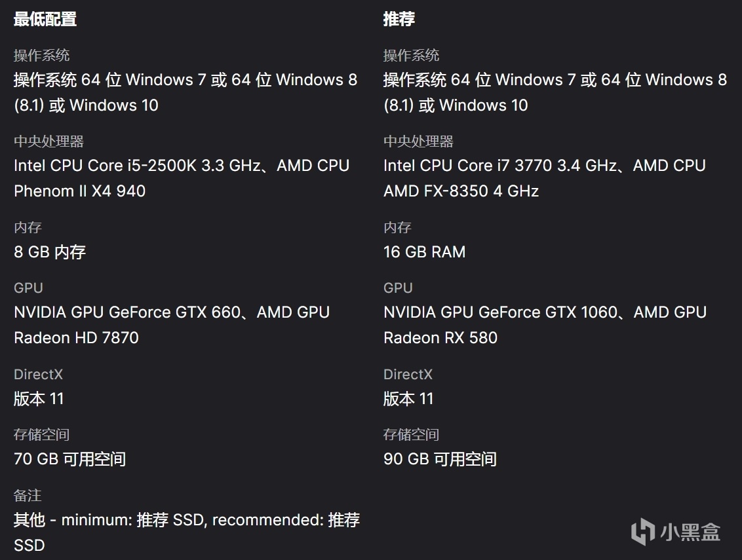This screenshot has height=560, width=742.
Task: Click the Radeon RX 580 text
Action: tap(440, 338)
